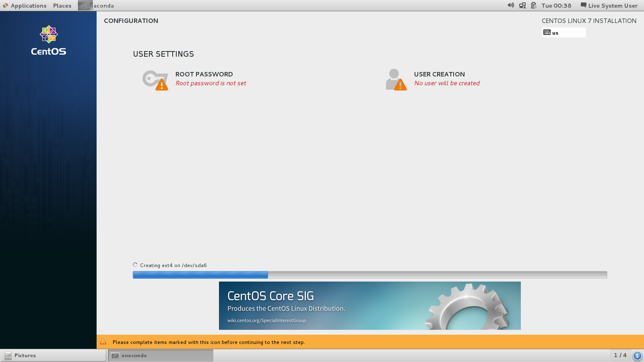The width and height of the screenshot is (644, 362).
Task: Open the network connection icon in panel
Action: coord(522,5)
